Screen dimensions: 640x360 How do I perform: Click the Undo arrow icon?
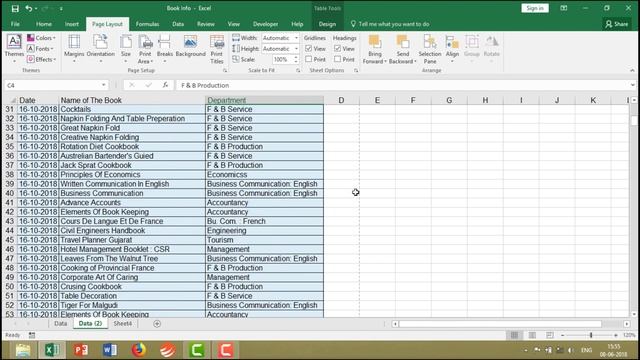pos(28,8)
